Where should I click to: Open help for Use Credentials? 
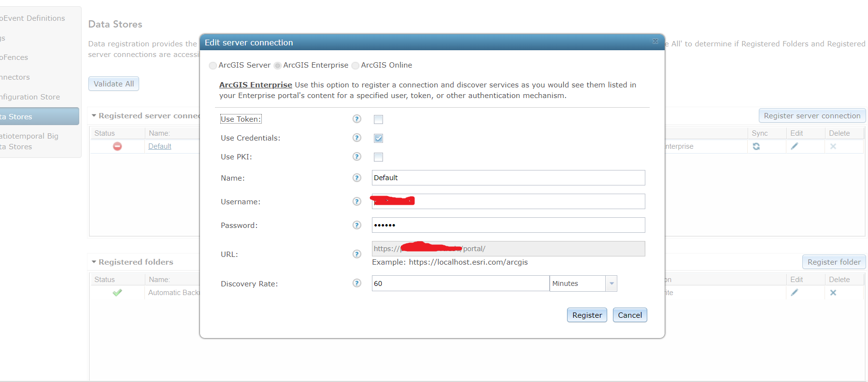coord(357,138)
